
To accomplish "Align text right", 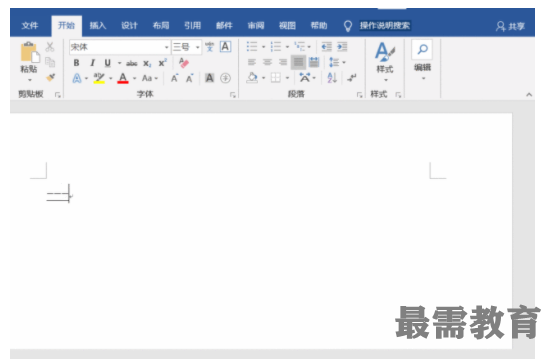I will click(283, 62).
